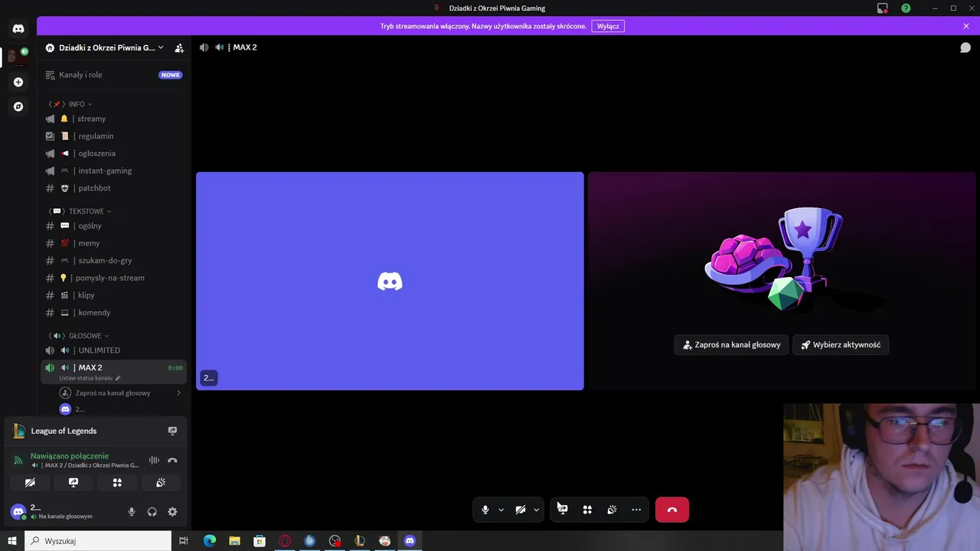Screen dimensions: 980x551
Task: Open the ogłoszenia channel
Action: coord(114,153)
